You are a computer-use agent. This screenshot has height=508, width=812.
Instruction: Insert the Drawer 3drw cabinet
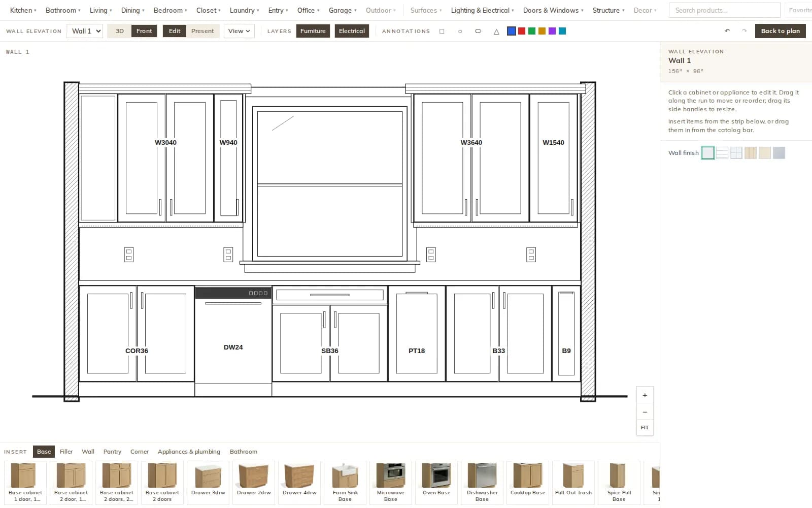tap(208, 483)
